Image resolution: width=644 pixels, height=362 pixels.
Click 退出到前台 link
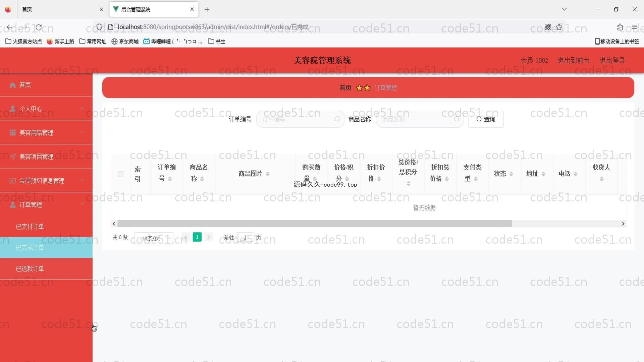point(574,60)
